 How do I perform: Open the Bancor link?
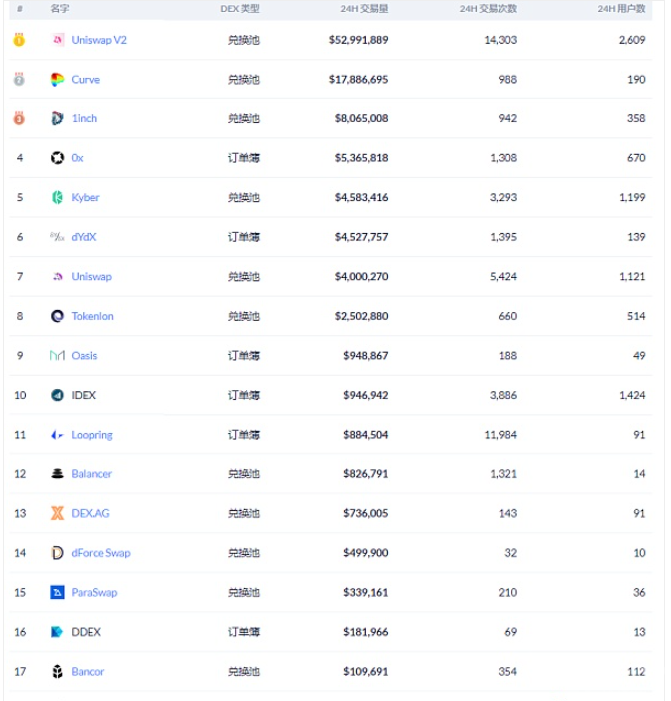tap(88, 671)
